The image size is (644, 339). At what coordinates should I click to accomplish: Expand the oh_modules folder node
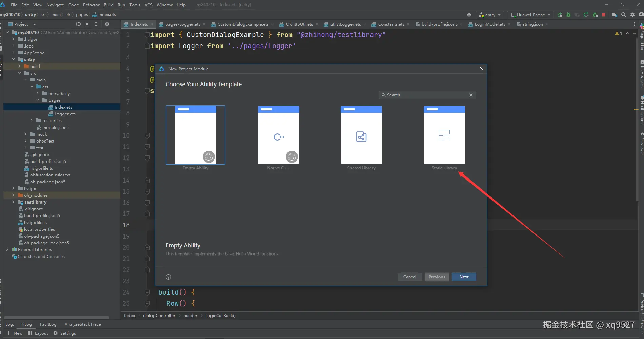(x=14, y=195)
